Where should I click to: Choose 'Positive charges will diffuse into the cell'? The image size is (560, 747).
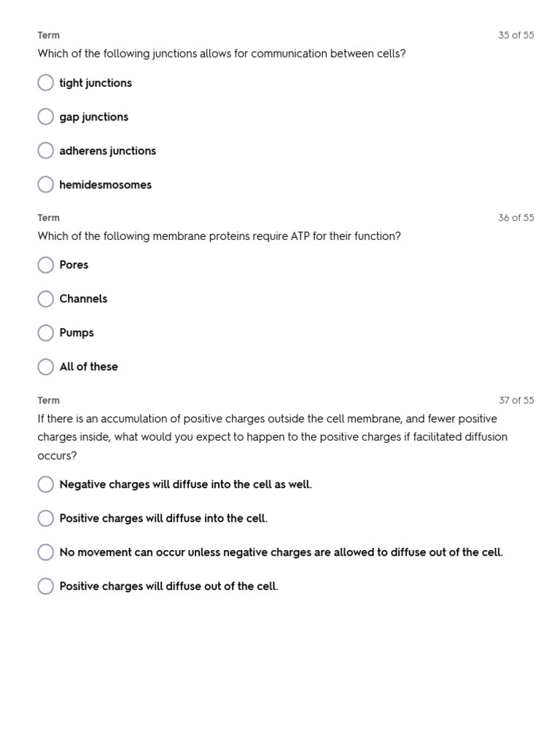[x=46, y=518]
